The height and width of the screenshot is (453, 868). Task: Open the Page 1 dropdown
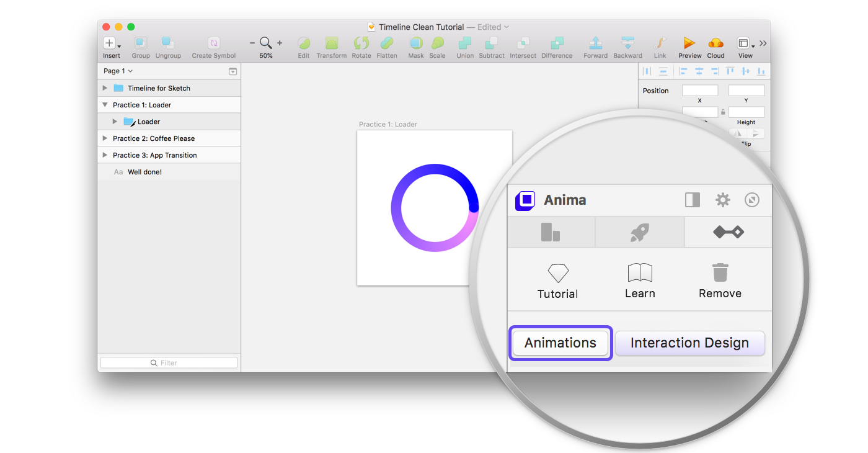tap(118, 71)
